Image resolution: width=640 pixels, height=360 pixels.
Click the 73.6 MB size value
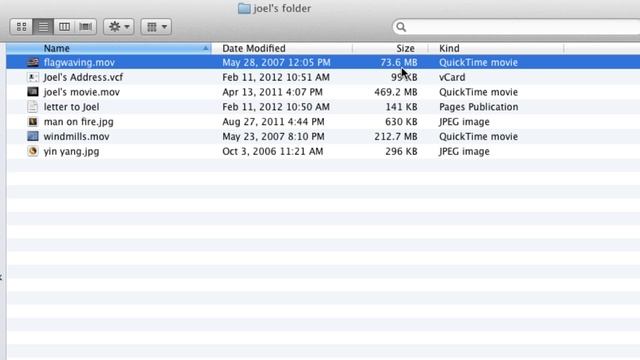pos(399,62)
